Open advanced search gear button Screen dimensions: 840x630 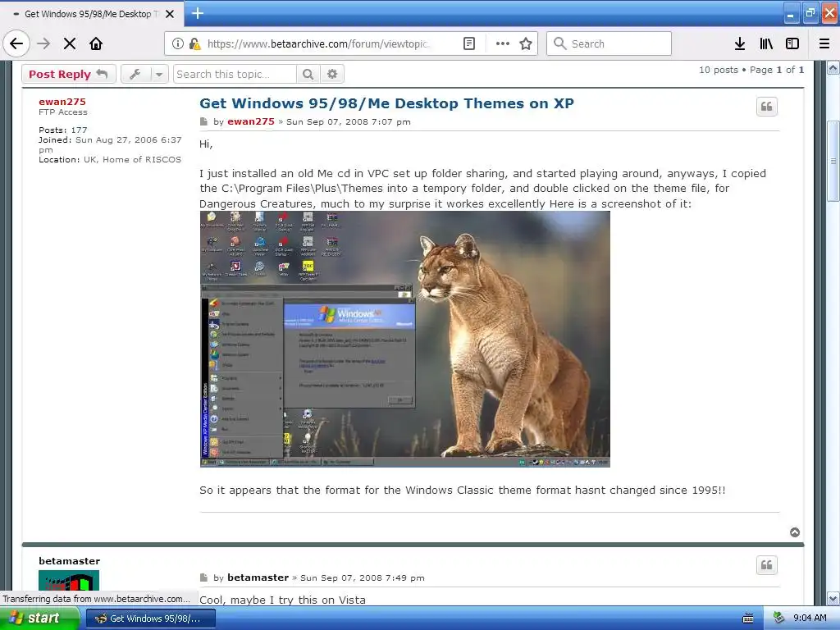[332, 74]
